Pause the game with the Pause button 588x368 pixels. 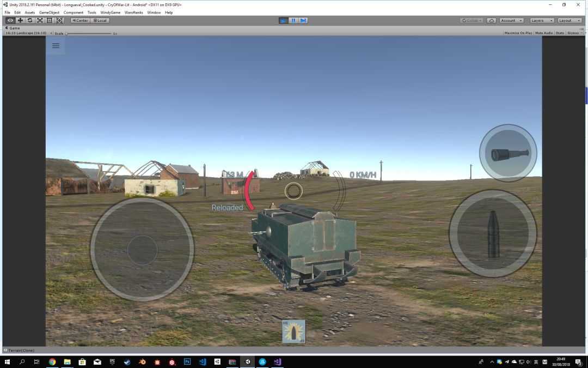tap(293, 20)
